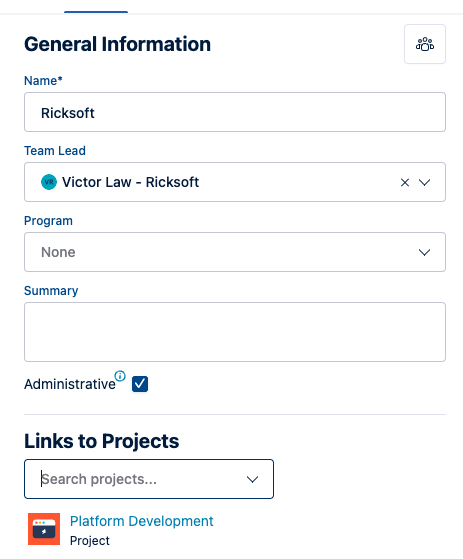
Task: Select the active tab underline at top
Action: click(x=96, y=12)
